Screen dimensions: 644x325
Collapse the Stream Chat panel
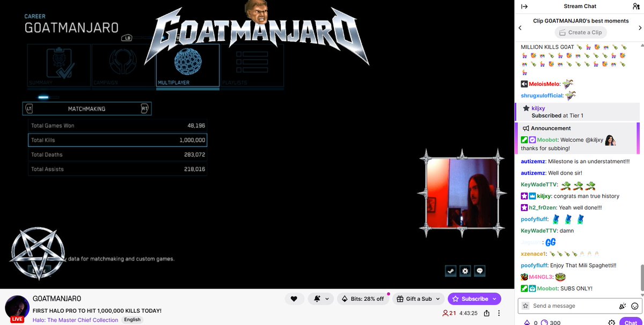[x=524, y=6]
